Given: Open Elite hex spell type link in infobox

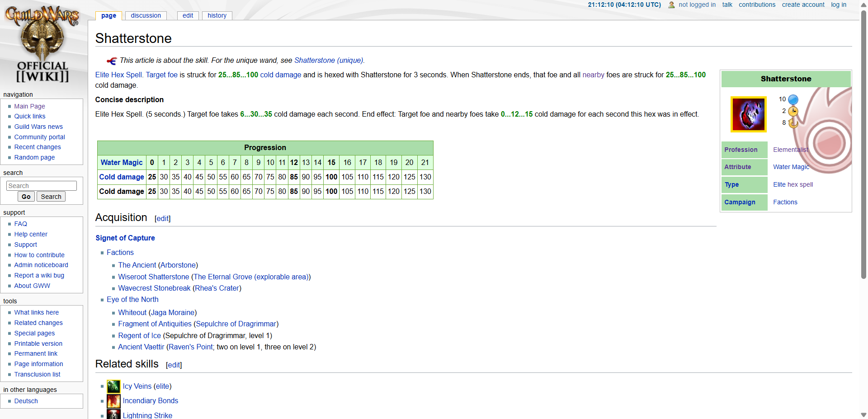Looking at the screenshot, I should click(793, 184).
